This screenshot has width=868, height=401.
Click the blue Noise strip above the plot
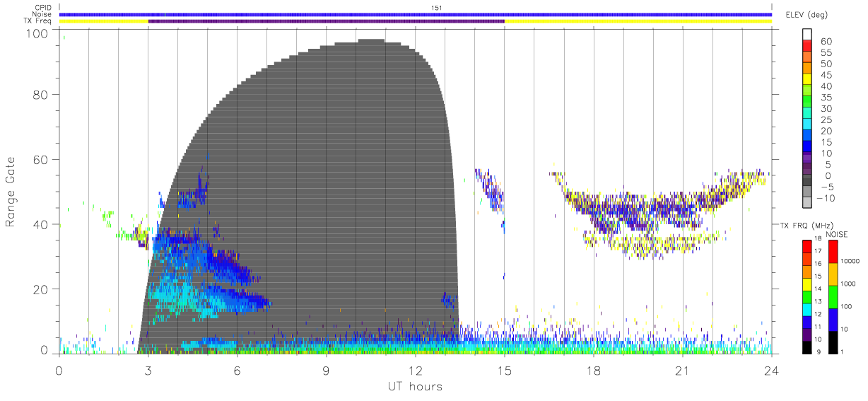pyautogui.click(x=416, y=14)
